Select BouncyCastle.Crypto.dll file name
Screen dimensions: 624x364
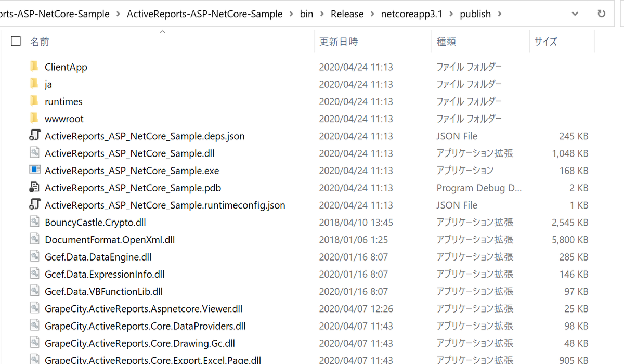point(95,223)
